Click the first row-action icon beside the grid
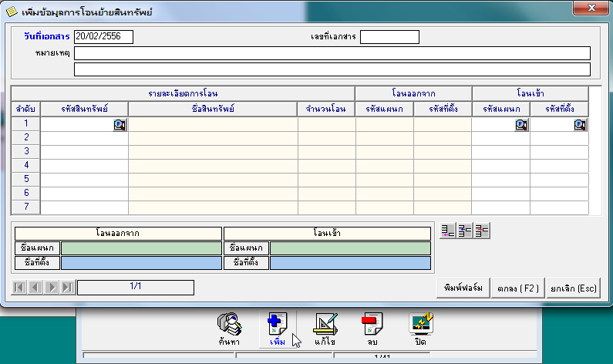 coord(448,231)
